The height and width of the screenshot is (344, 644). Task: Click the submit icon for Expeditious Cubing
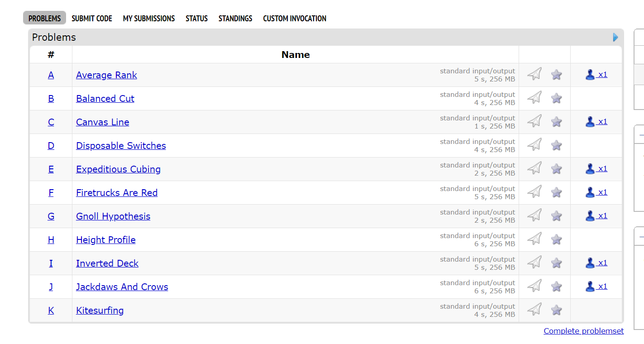point(534,168)
